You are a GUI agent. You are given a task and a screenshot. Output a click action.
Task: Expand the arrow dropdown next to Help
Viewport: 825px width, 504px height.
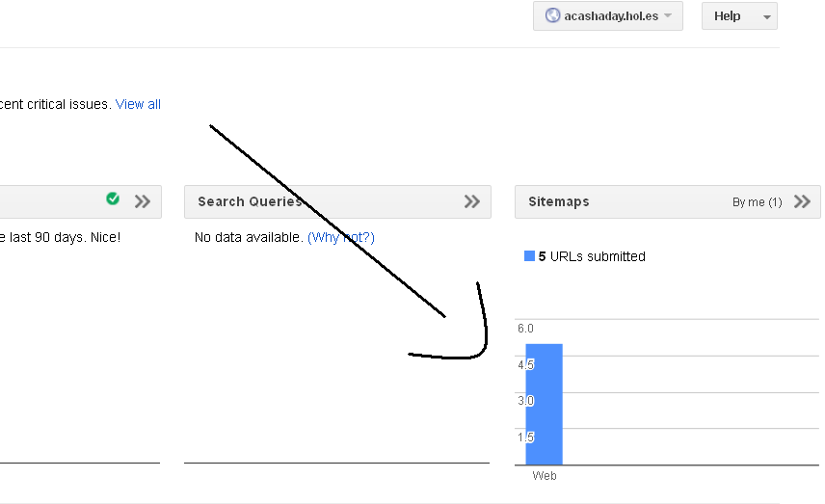pyautogui.click(x=767, y=16)
